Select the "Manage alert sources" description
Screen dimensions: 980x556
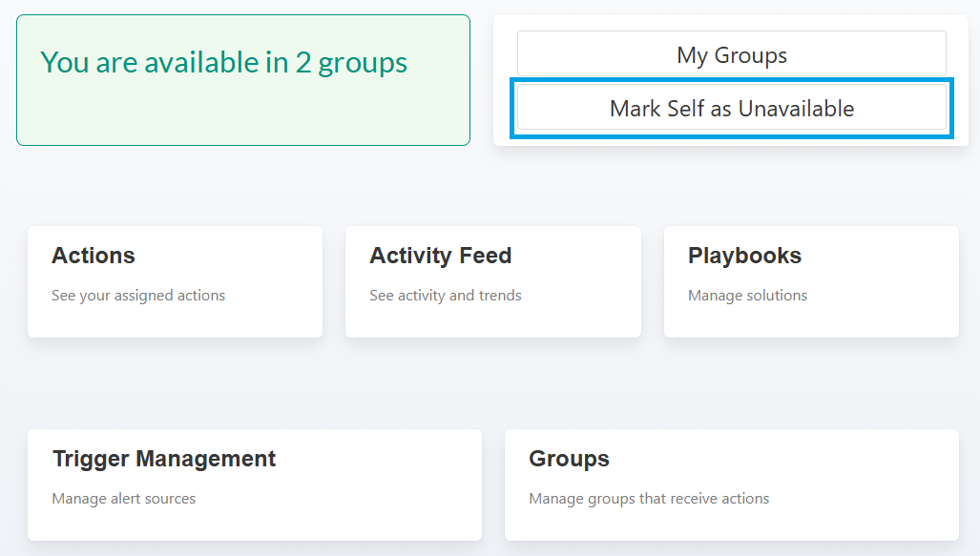coord(124,499)
